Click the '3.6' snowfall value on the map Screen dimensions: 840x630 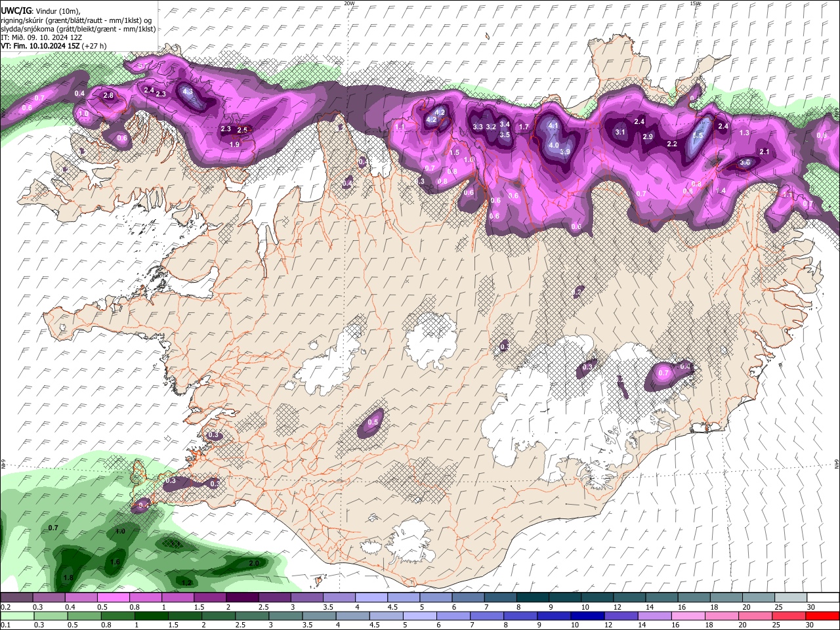(x=745, y=162)
